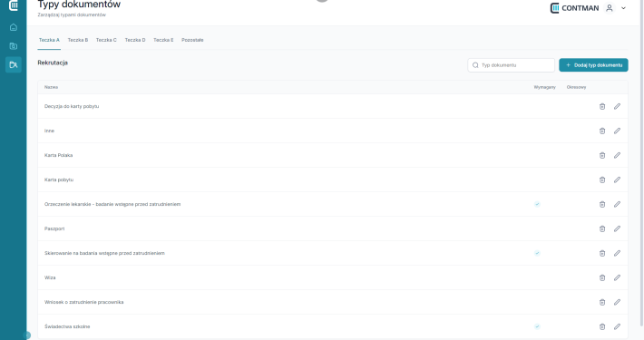Edit the Karta pobytu entry
Viewport: 644px width, 340px height.
(x=617, y=180)
